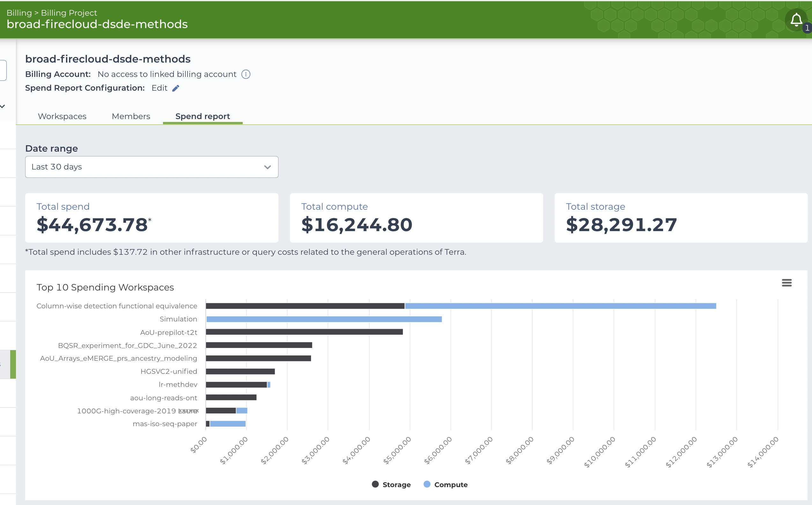Click the Billing breadcrumb link
Screen dimensions: 812x505
pos(19,13)
